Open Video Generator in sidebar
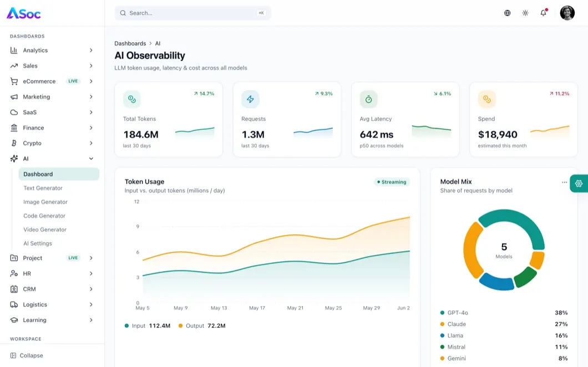This screenshot has width=588, height=367. tap(45, 230)
